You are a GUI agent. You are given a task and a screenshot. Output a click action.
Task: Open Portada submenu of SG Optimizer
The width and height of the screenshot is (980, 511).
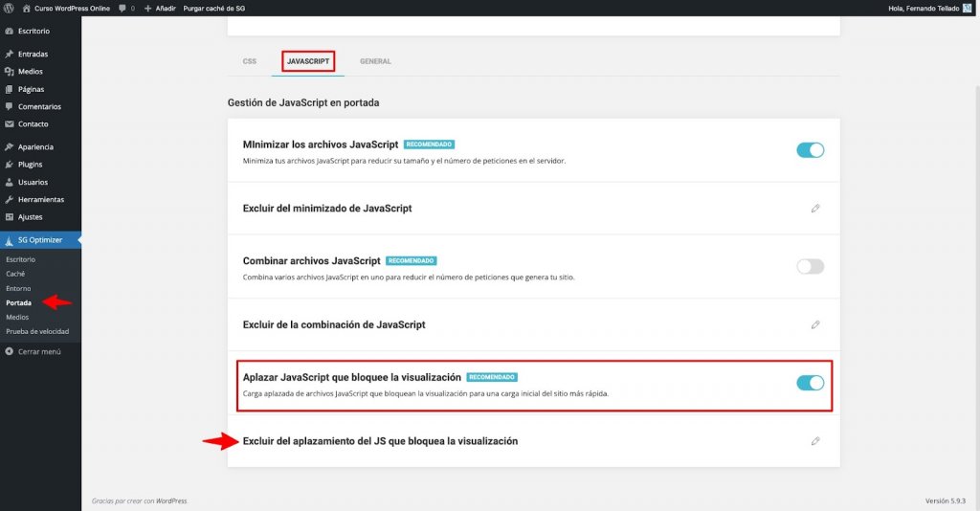[x=19, y=303]
